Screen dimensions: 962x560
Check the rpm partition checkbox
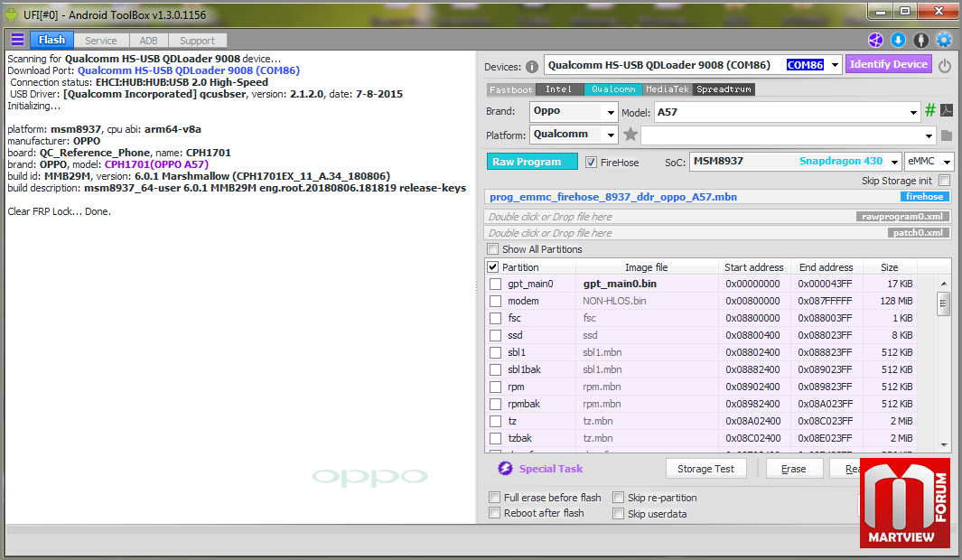[x=496, y=387]
